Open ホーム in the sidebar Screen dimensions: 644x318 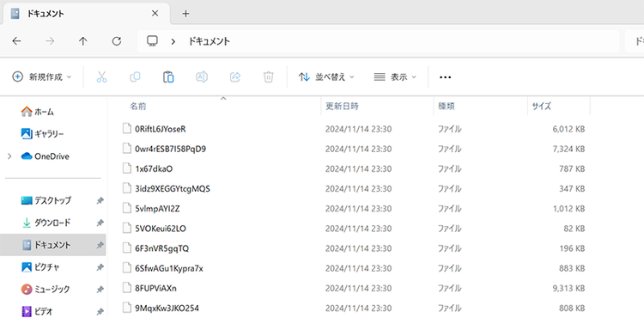pyautogui.click(x=37, y=112)
